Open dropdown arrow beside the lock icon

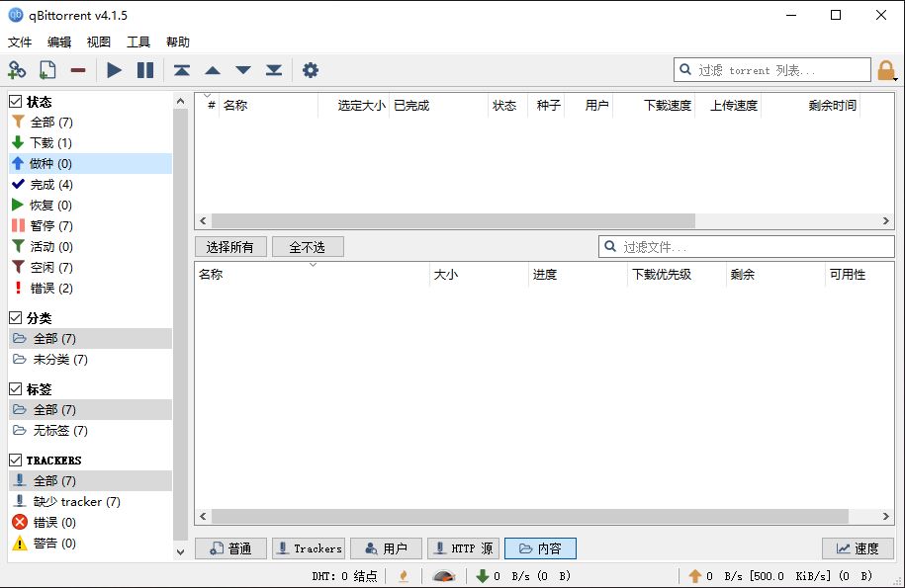[x=896, y=78]
